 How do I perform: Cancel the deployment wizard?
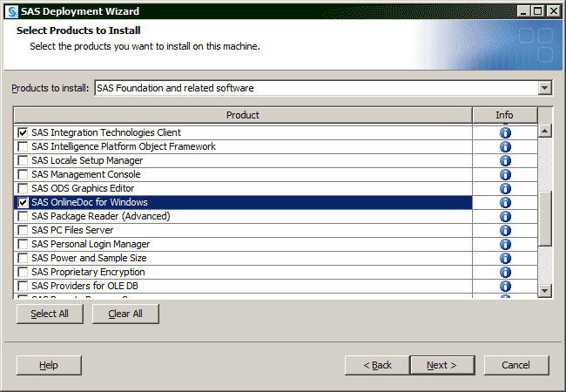pyautogui.click(x=516, y=365)
